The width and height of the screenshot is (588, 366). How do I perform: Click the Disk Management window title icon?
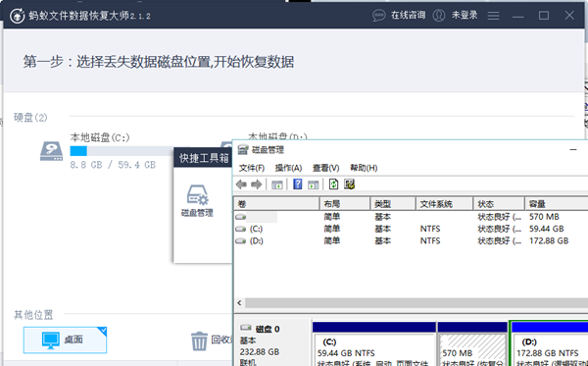(x=243, y=150)
